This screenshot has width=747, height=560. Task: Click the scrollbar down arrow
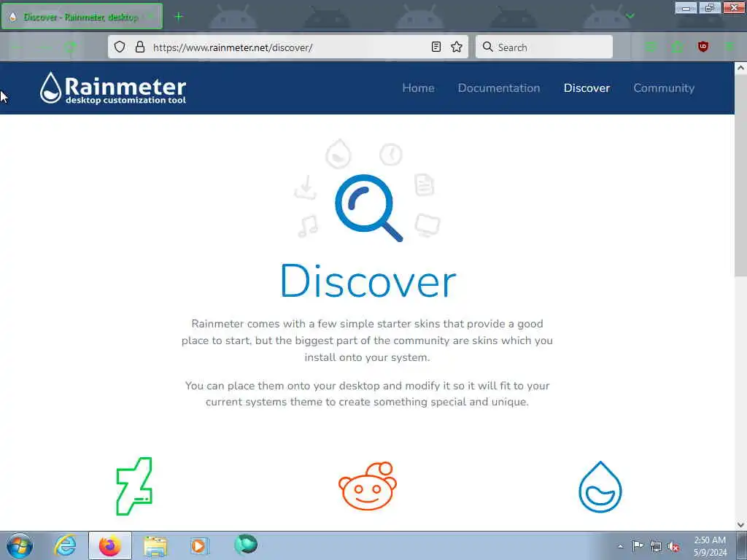point(740,525)
